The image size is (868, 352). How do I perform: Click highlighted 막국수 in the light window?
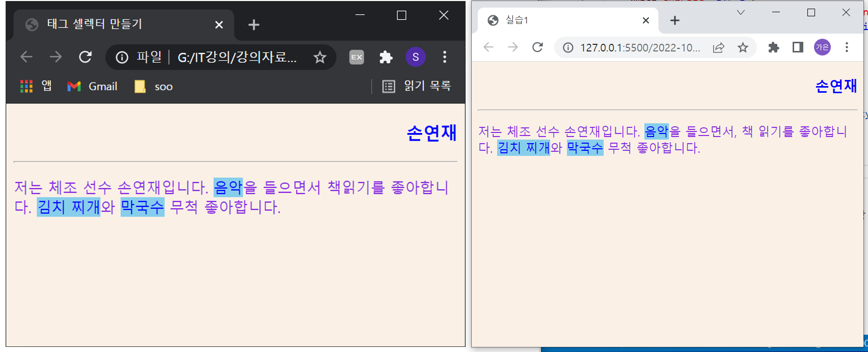pyautogui.click(x=585, y=148)
